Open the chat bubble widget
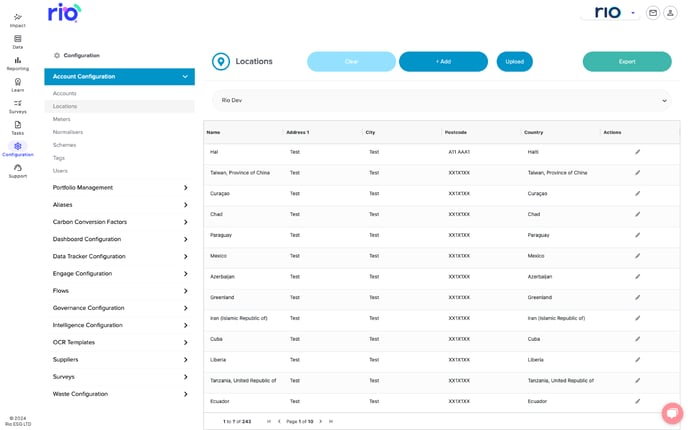The height and width of the screenshot is (430, 688). coord(672,413)
